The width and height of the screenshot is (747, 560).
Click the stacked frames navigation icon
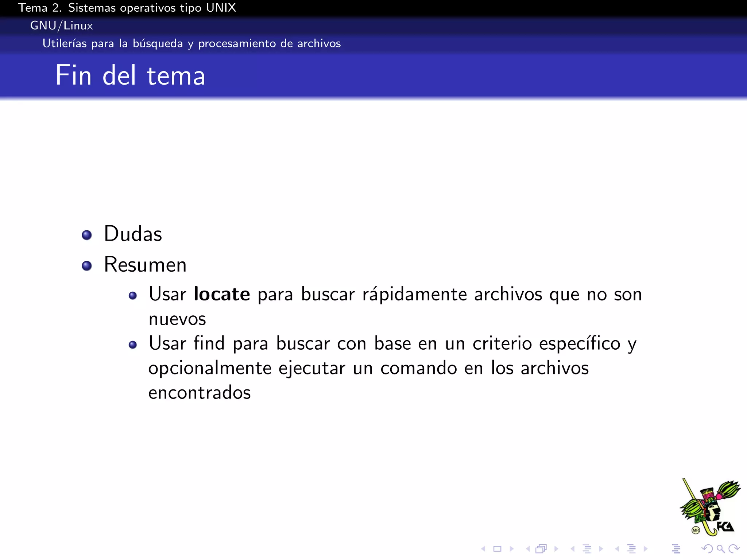click(541, 549)
